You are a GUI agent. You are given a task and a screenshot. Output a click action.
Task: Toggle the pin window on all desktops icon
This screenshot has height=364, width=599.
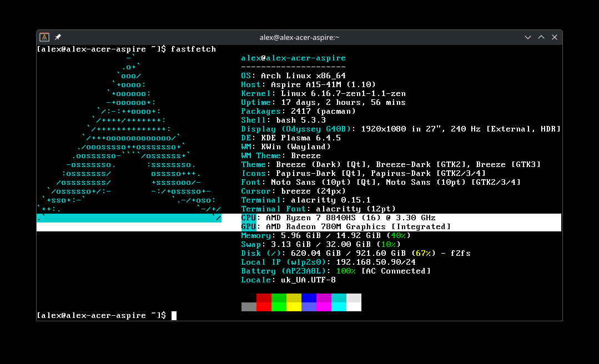tap(58, 37)
